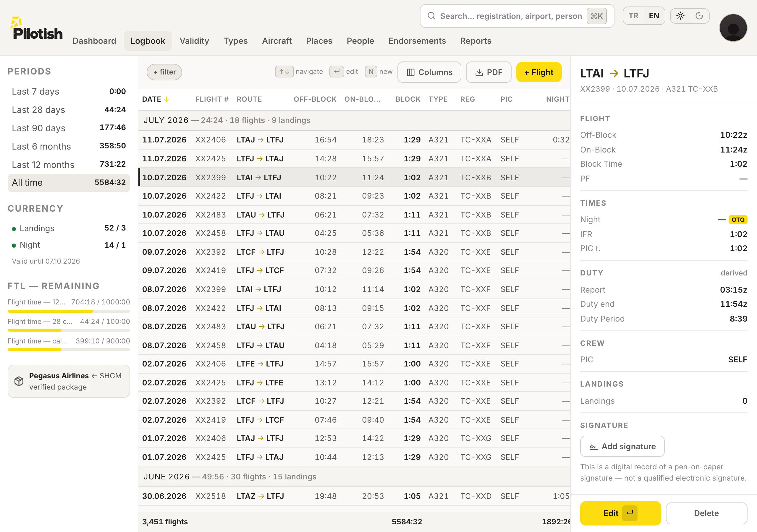Click the signature pen icon
This screenshot has width=757, height=532.
click(593, 447)
